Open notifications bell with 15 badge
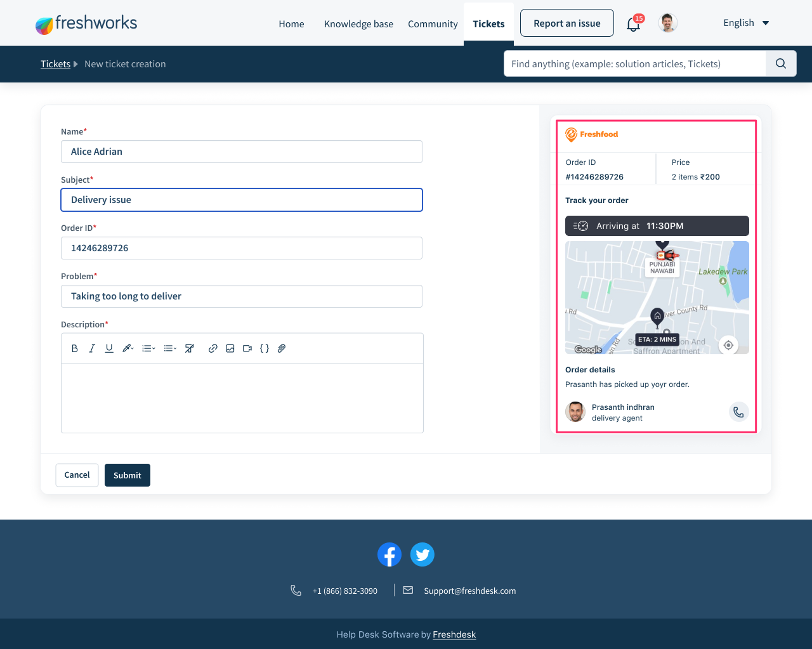The image size is (812, 649). [634, 23]
